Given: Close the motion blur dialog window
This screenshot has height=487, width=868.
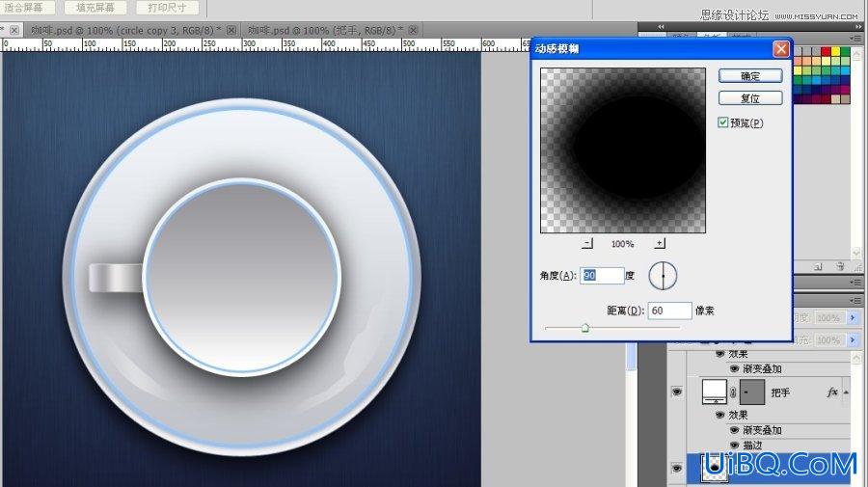Looking at the screenshot, I should (x=781, y=49).
